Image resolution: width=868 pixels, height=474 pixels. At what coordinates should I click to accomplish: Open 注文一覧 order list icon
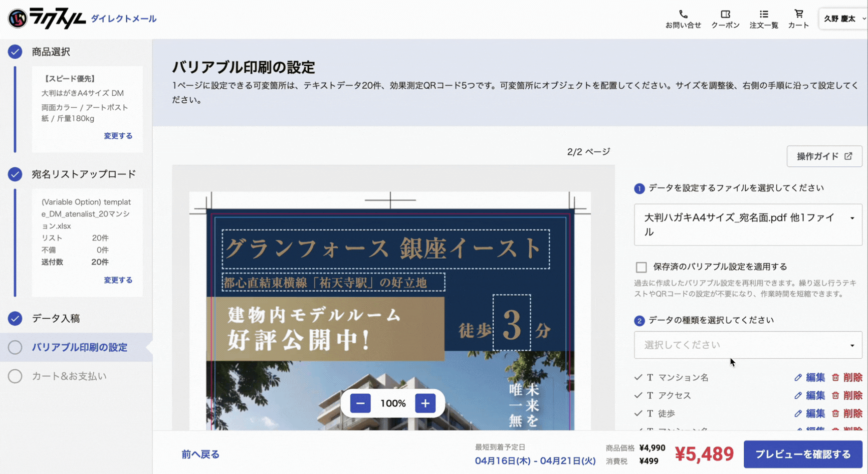tap(764, 15)
